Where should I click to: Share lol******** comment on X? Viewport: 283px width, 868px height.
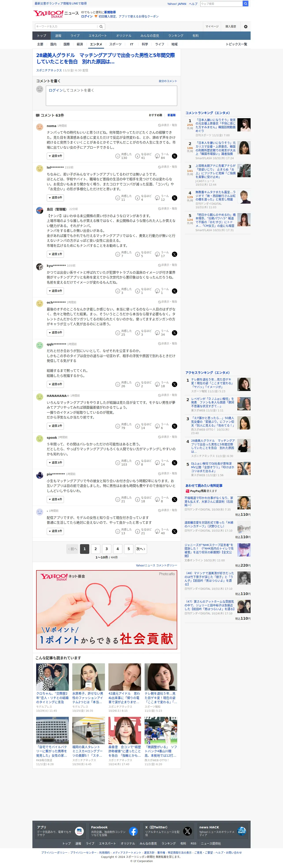click(174, 198)
